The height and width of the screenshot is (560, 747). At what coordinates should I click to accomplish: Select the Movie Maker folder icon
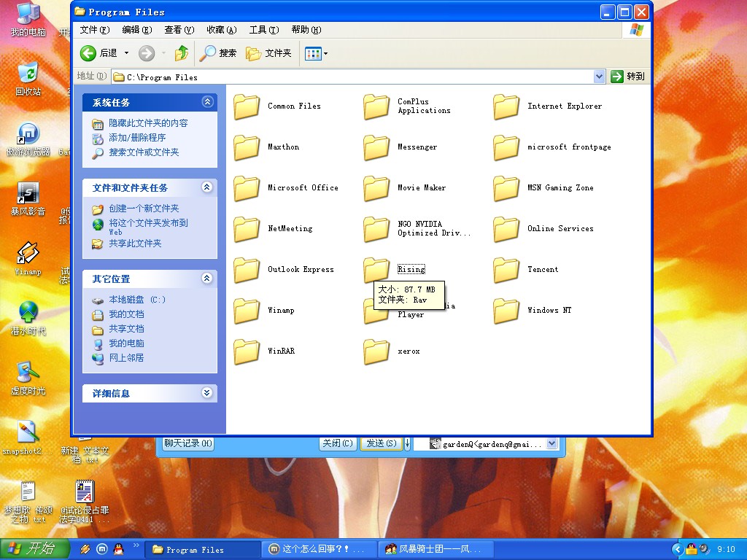[x=376, y=188]
